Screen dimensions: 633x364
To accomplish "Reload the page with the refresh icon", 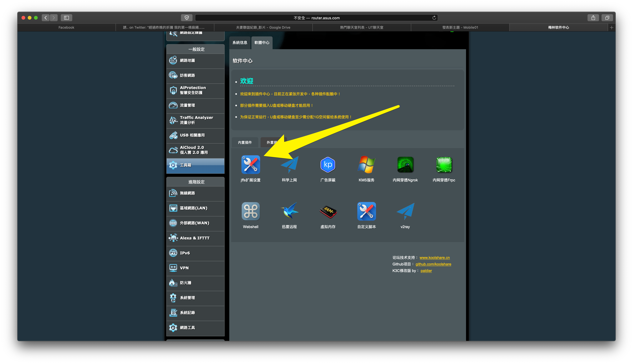I will [434, 18].
